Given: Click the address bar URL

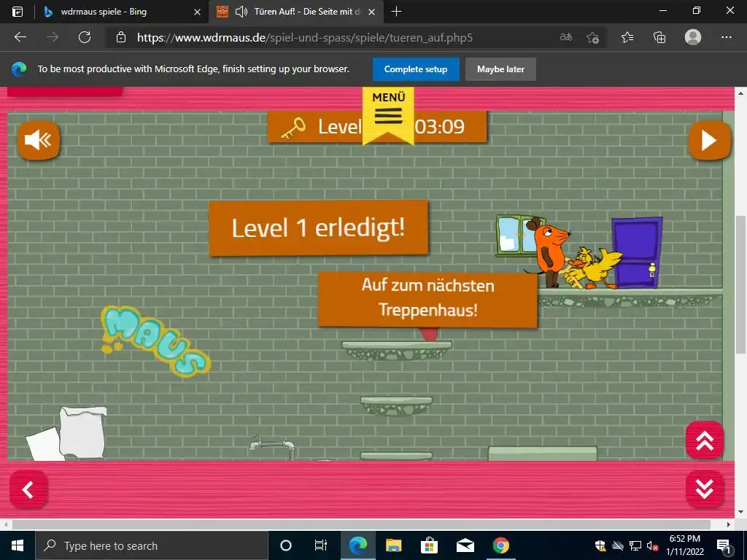Looking at the screenshot, I should pos(305,38).
